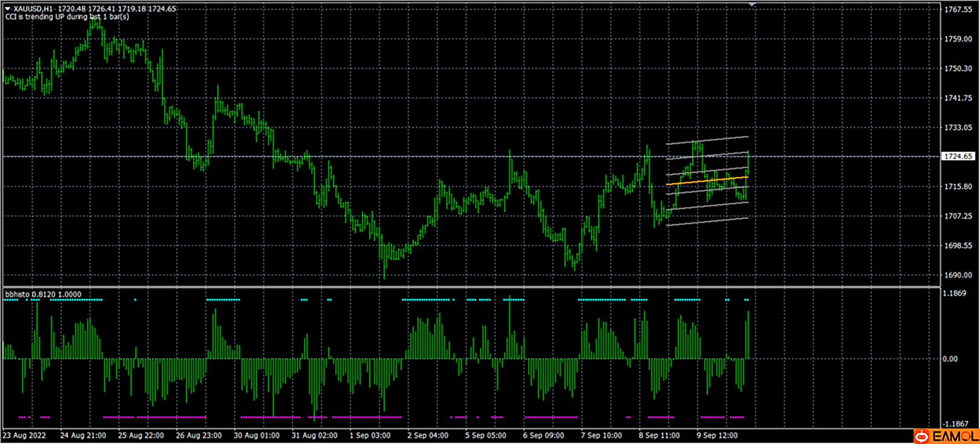This screenshot has height=444, width=980.
Task: Click the 1741.75 price scale value
Action: coord(958,98)
